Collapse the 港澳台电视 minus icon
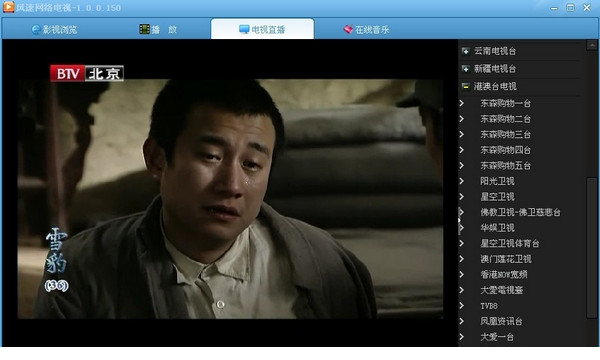 [x=465, y=86]
